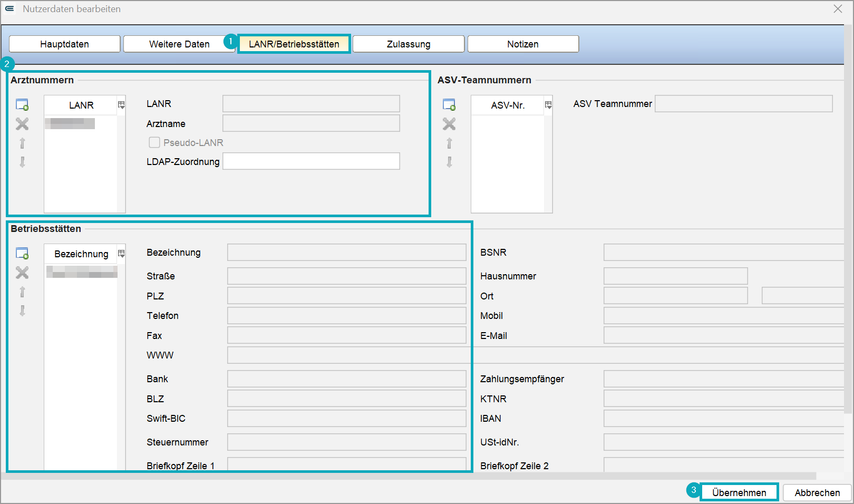Screen dimensions: 854x504
Task: Click the horizontal scrollbar at bottom
Action: point(409,476)
